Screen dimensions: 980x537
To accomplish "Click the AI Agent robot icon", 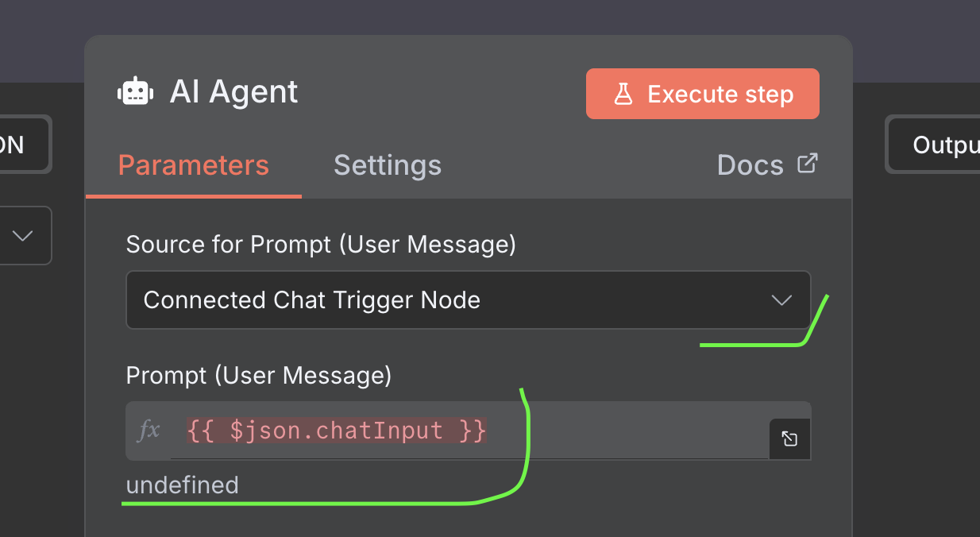I will tap(135, 92).
